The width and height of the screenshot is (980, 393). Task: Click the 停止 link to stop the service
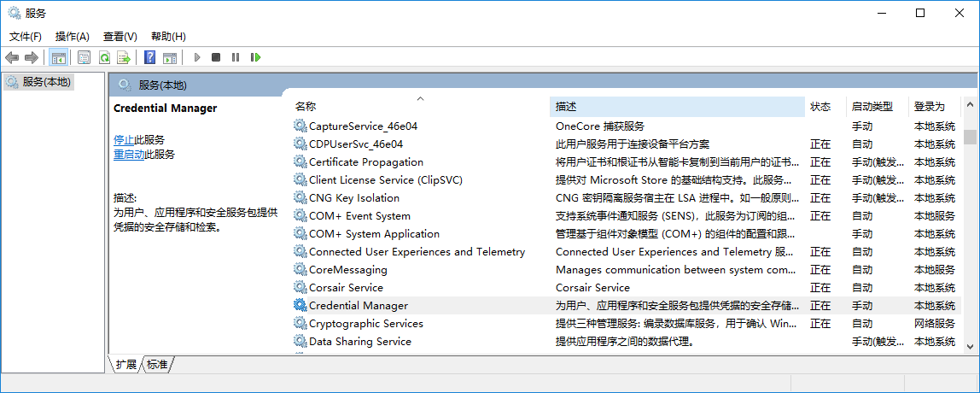[124, 139]
